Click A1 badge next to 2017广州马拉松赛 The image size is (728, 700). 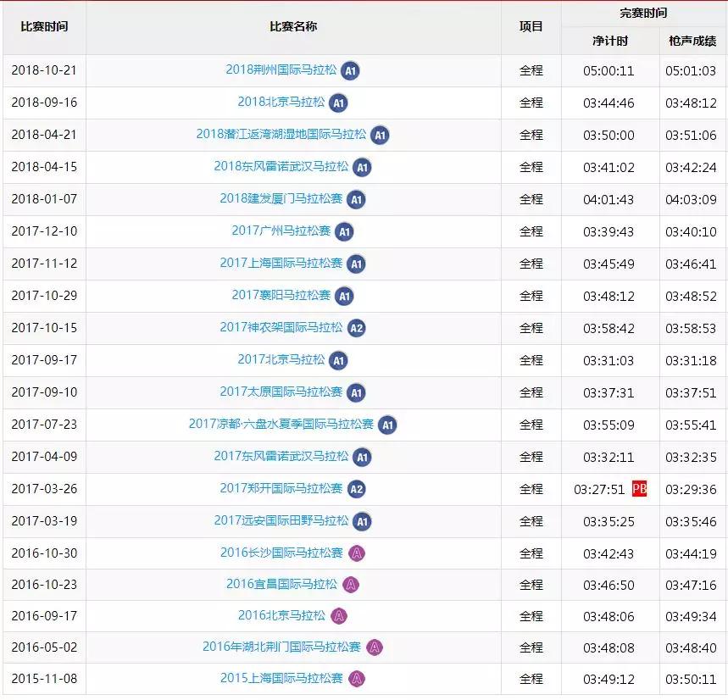tap(344, 231)
